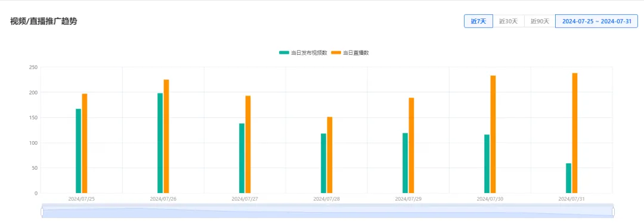Click the short green bar for 2024/07/31

coord(568,178)
